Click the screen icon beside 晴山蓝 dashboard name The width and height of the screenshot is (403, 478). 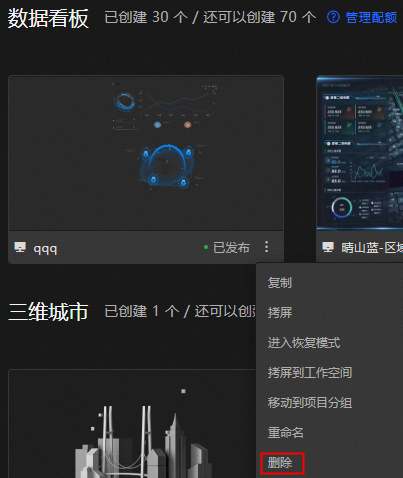[x=328, y=247]
